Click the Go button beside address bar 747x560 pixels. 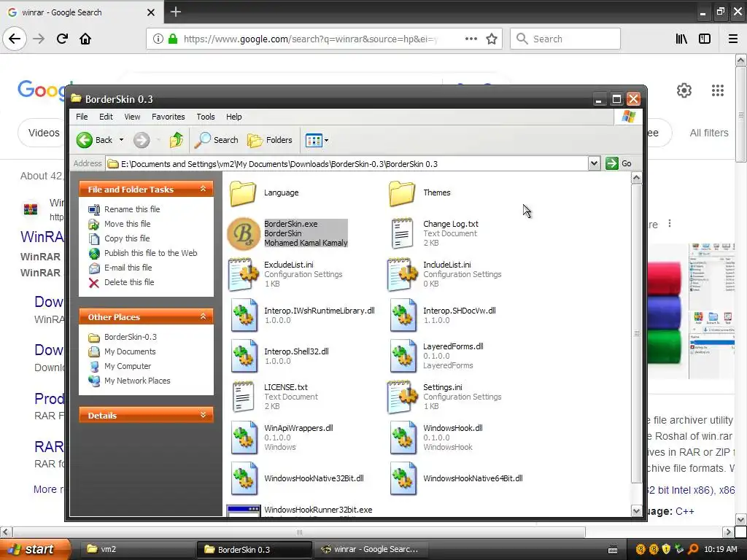click(x=619, y=163)
